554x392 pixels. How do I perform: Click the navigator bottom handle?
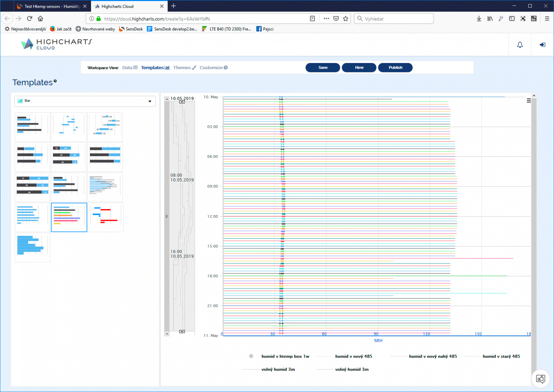click(182, 331)
